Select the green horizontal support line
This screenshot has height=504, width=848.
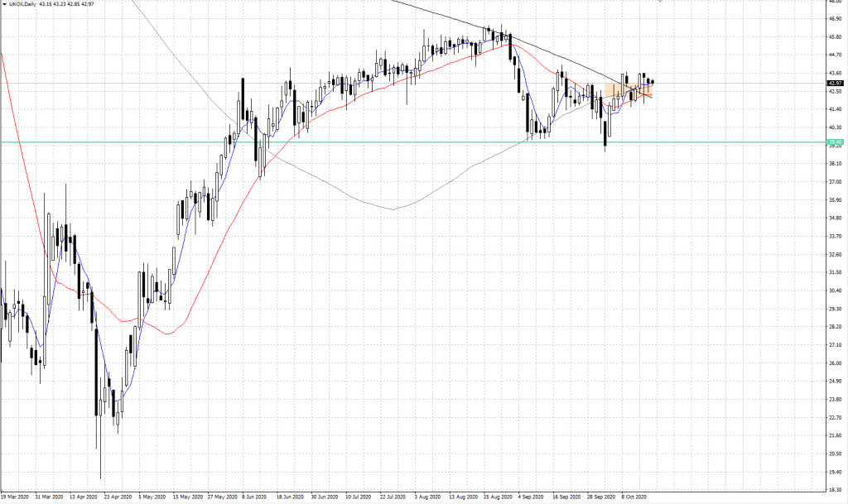coord(414,142)
